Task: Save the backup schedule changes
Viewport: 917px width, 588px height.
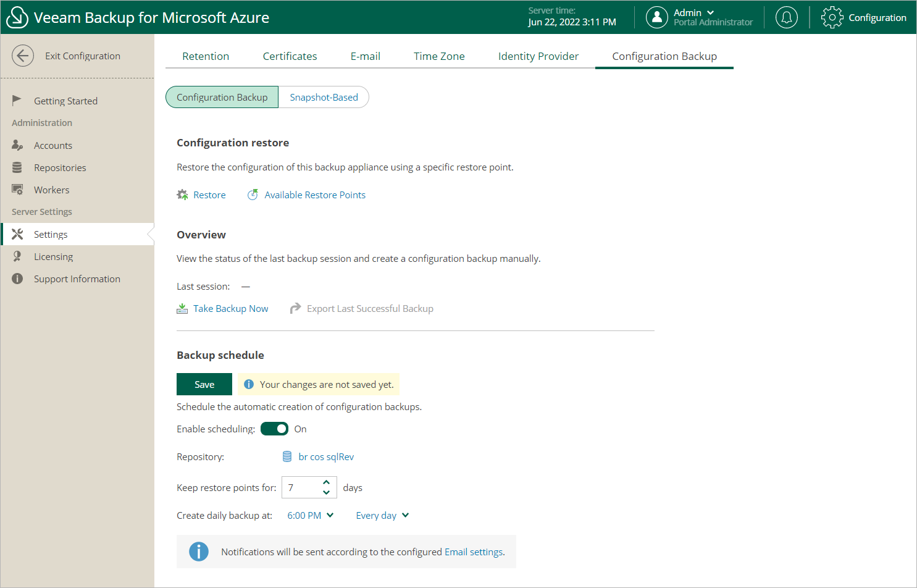Action: click(204, 384)
